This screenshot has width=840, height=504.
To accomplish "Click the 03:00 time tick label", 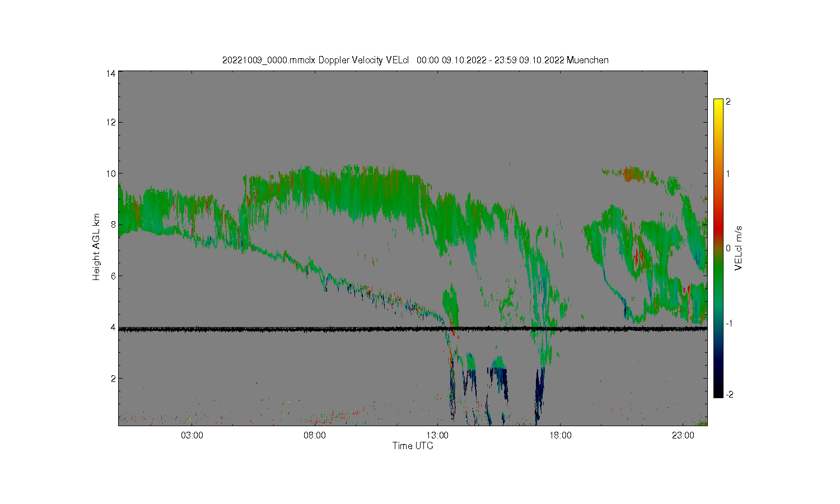I will tap(192, 435).
